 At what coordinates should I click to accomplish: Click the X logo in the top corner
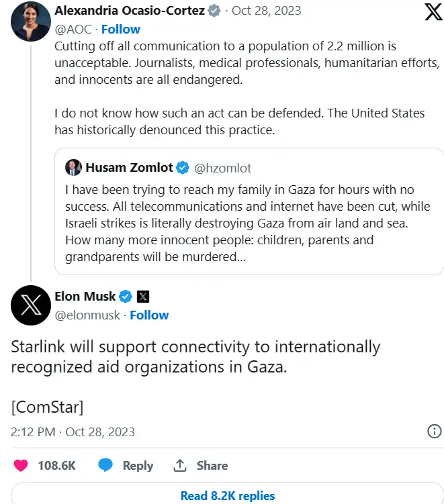pos(433,12)
